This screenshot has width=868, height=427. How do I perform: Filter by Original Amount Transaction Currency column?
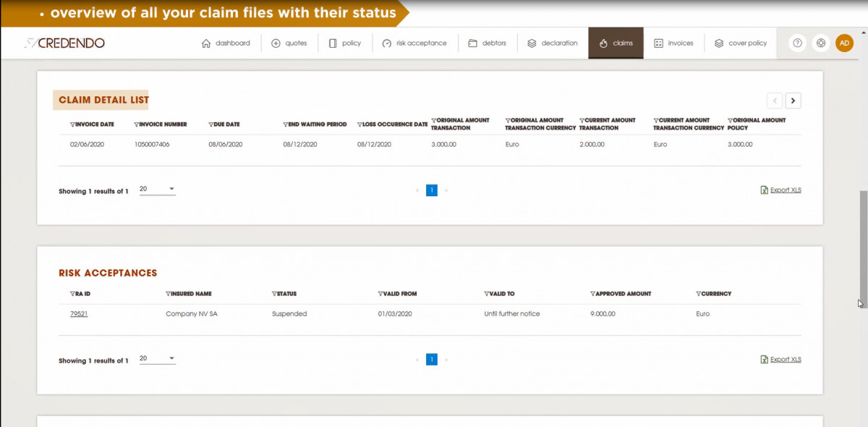pyautogui.click(x=508, y=120)
